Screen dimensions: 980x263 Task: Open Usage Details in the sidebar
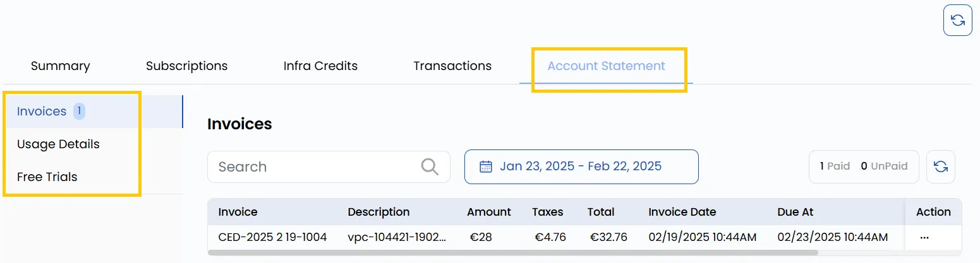(x=58, y=144)
